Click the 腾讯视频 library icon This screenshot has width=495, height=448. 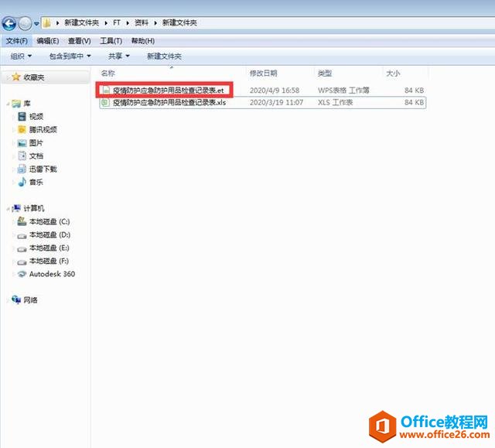(x=22, y=129)
